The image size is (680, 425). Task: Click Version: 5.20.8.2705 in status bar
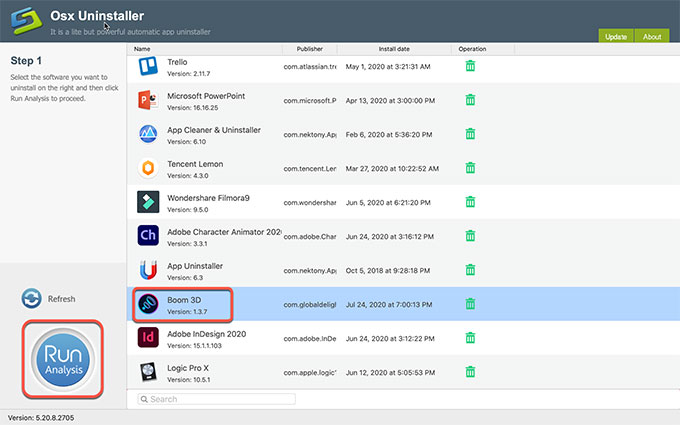(x=41, y=418)
